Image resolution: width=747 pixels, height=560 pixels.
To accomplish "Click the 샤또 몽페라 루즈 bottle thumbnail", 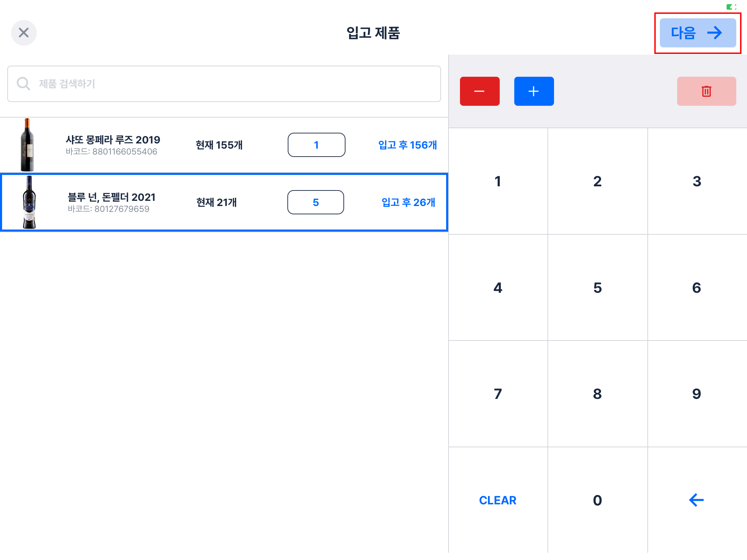I will [27, 145].
